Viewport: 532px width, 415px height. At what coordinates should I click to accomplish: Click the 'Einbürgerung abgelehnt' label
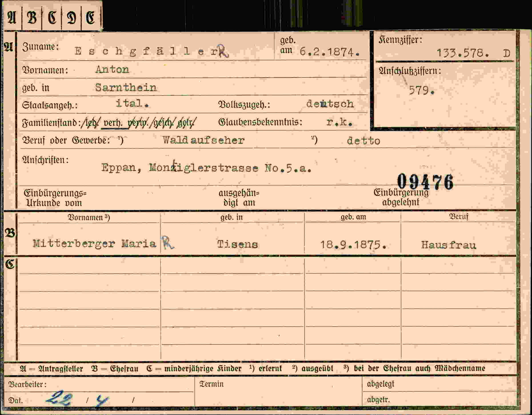pos(401,197)
